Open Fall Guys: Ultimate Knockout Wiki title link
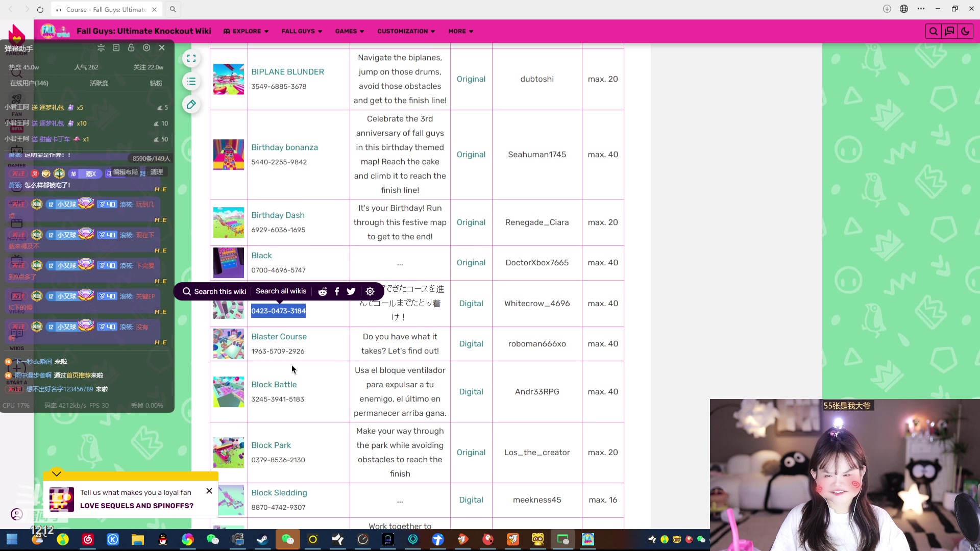Viewport: 980px width, 551px height. (x=144, y=31)
